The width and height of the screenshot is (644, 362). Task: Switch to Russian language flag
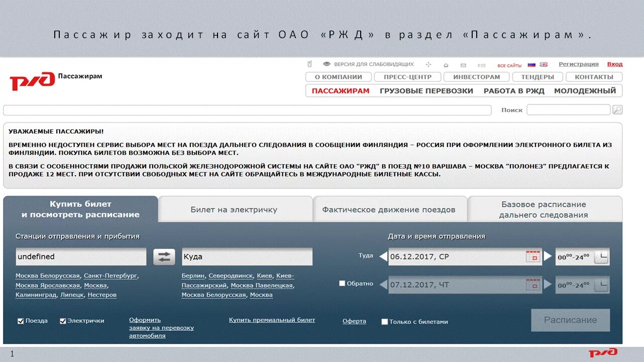tap(531, 65)
